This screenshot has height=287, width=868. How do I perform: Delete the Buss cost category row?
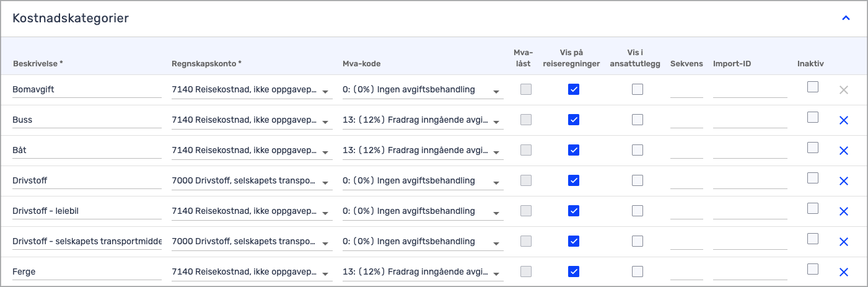(843, 120)
